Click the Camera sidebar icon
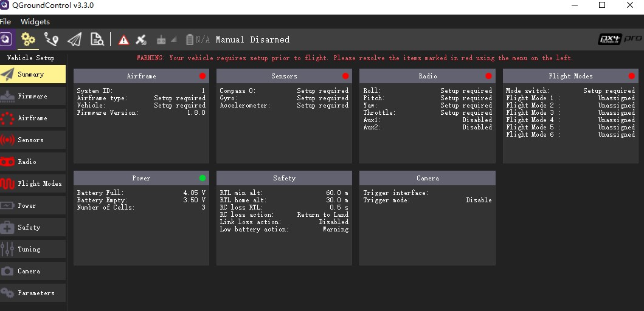The image size is (644, 311). [7, 271]
